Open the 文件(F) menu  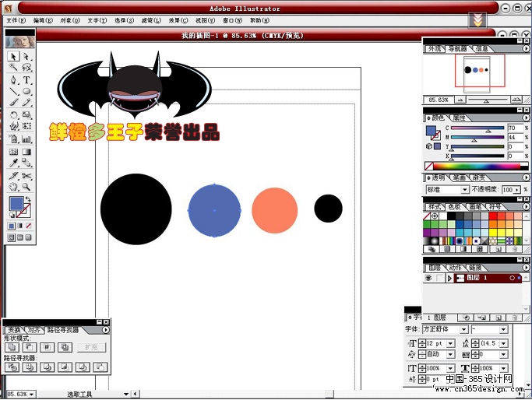pos(16,20)
